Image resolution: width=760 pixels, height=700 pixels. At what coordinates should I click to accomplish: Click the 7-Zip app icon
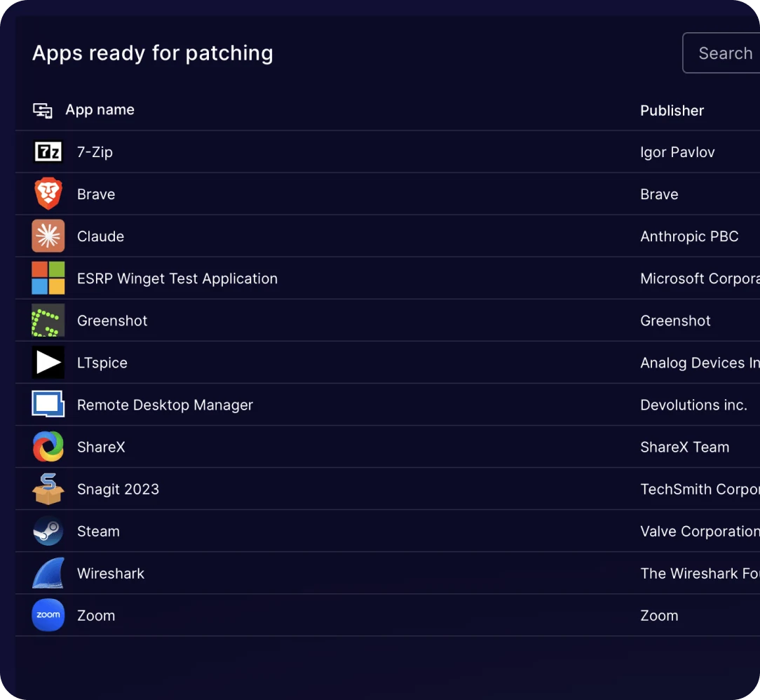click(x=48, y=152)
